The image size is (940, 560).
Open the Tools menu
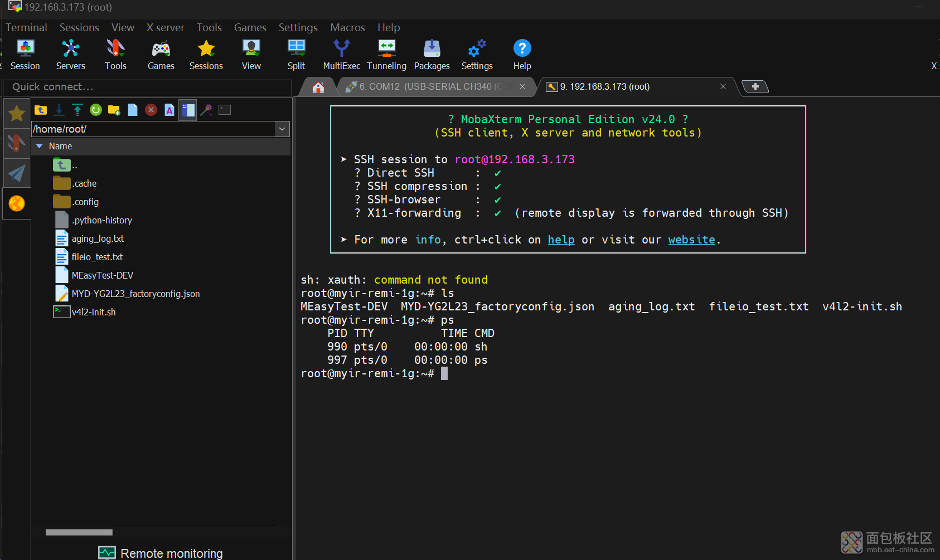(209, 27)
